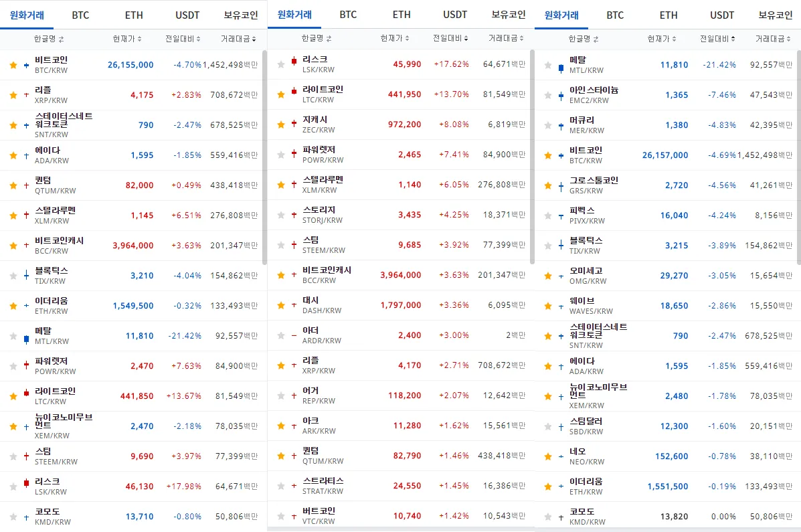Click the candle icon beside REP/KRW

click(x=294, y=395)
